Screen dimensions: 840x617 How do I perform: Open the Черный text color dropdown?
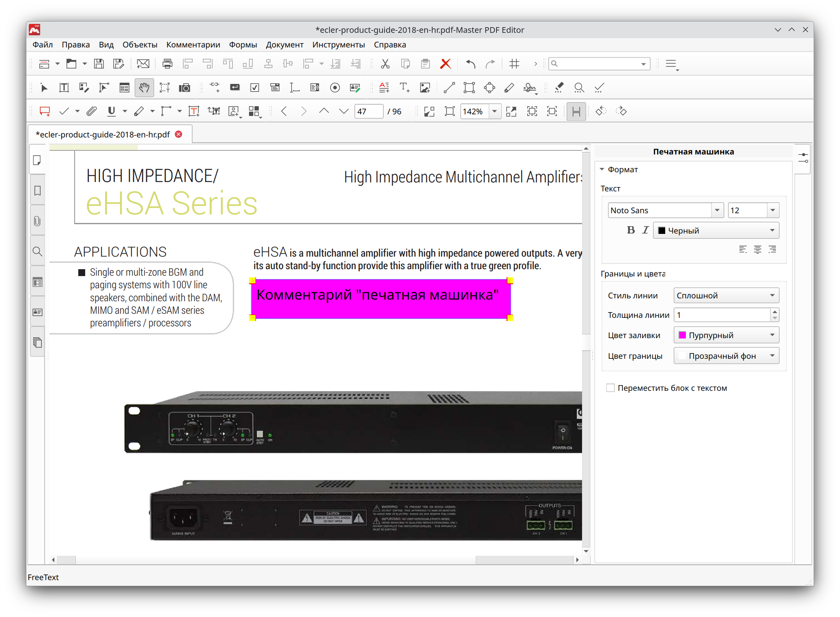pyautogui.click(x=716, y=231)
